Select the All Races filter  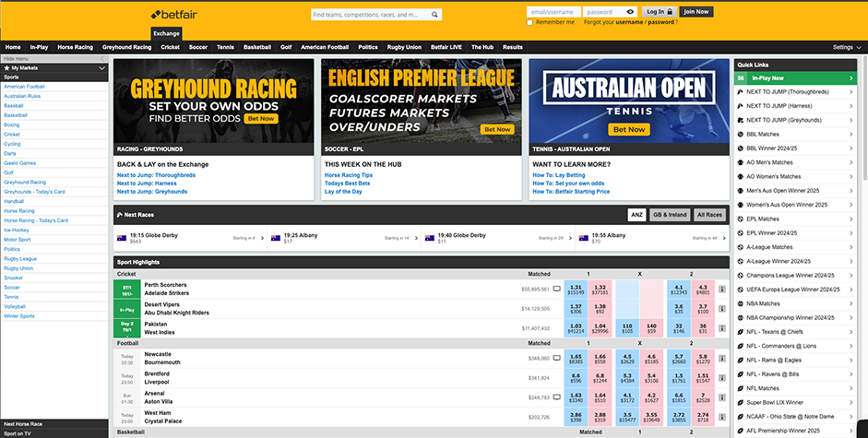coord(709,215)
